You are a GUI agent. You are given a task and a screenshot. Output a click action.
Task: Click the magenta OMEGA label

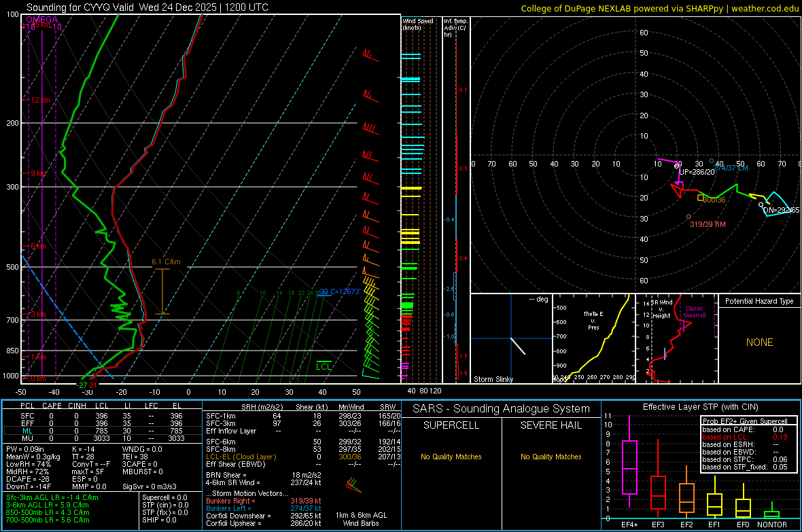tap(42, 20)
